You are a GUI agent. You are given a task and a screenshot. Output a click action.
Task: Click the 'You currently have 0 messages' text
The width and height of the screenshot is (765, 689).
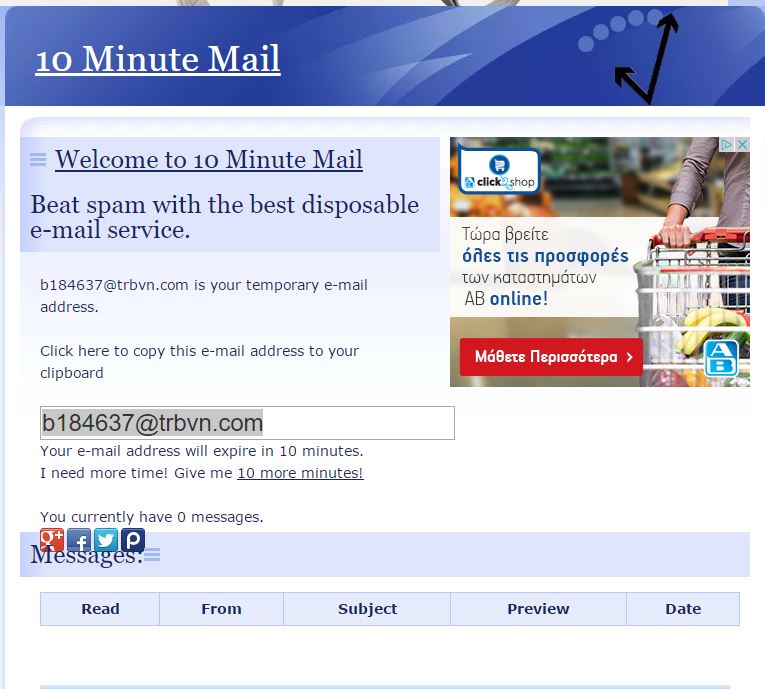(152, 517)
